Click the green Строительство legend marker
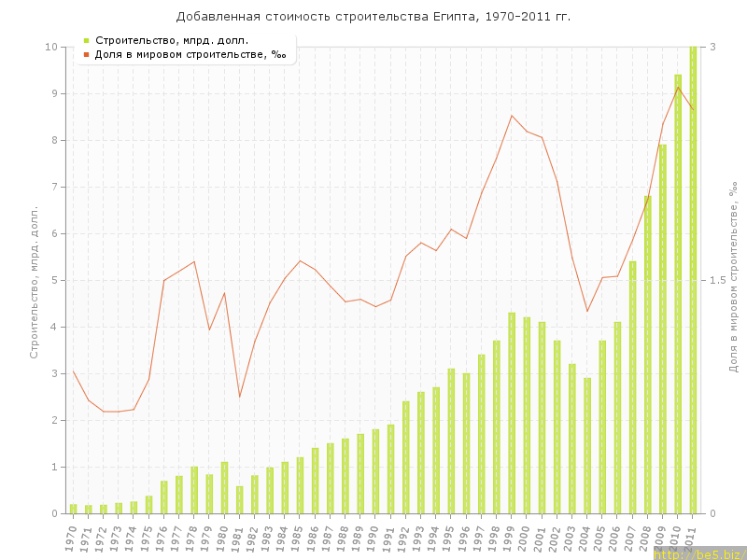This screenshot has width=747, height=560. tap(86, 40)
